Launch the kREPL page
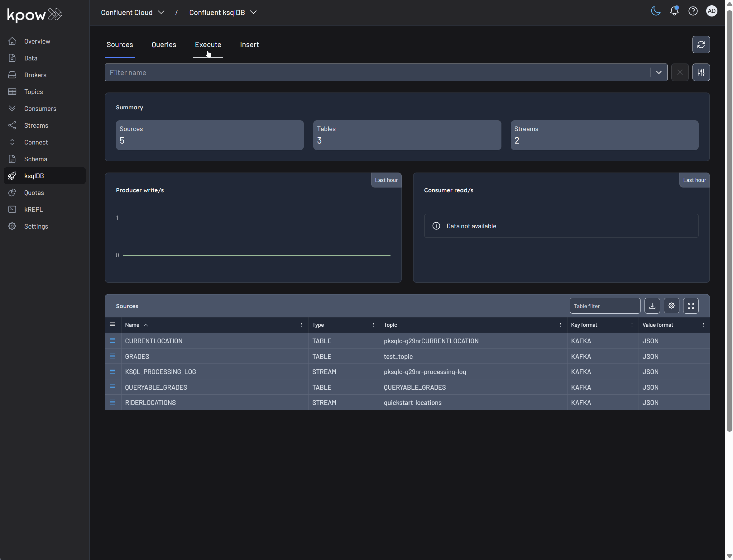The height and width of the screenshot is (560, 733). 45,209
